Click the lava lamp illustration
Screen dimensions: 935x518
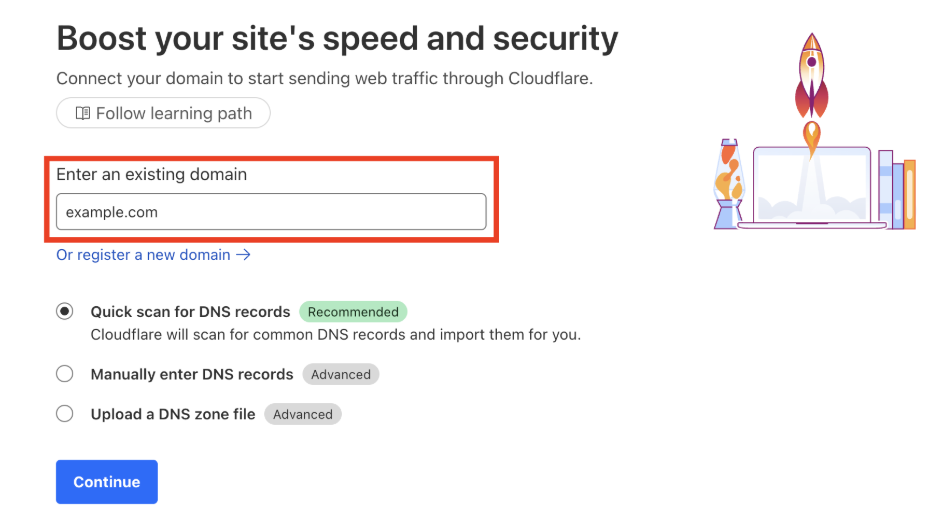(728, 184)
